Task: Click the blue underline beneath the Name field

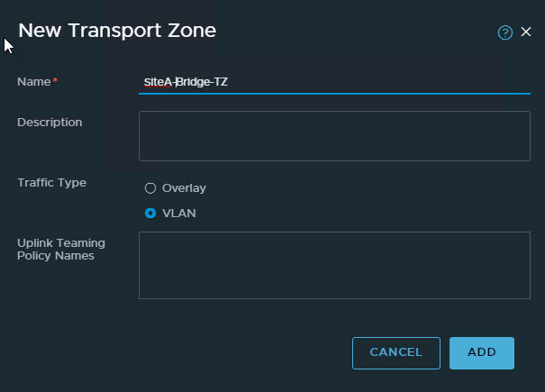Action: pyautogui.click(x=333, y=93)
